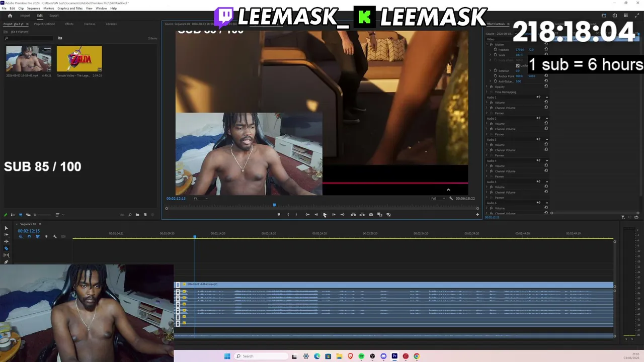Toggle Linked Selection in timeline

pyautogui.click(x=37, y=236)
